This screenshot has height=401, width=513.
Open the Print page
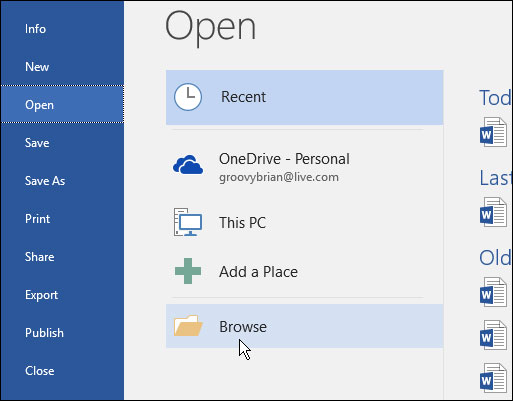point(62,219)
